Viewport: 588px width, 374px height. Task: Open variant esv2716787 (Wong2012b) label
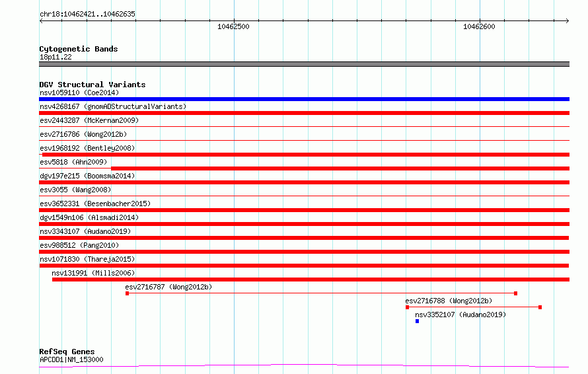point(168,287)
